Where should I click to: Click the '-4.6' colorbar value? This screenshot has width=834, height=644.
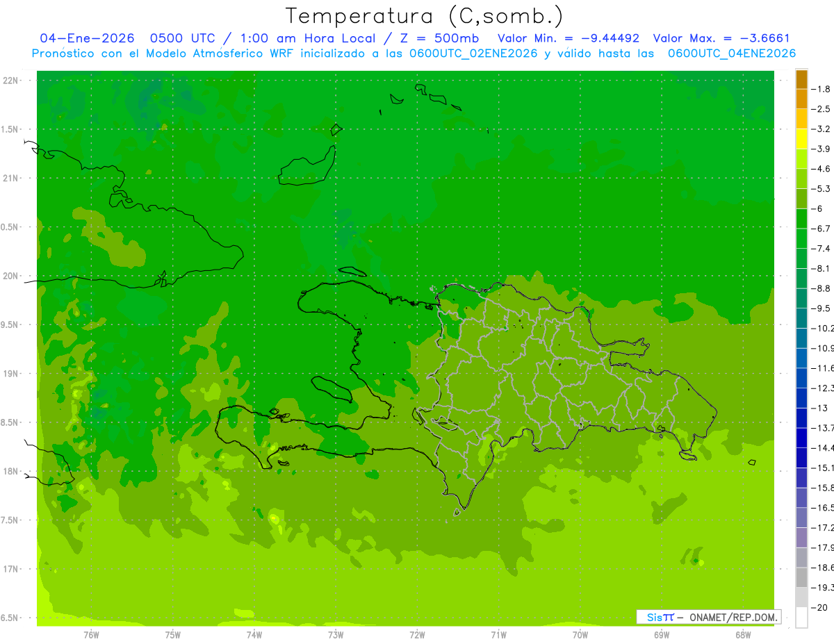point(821,169)
